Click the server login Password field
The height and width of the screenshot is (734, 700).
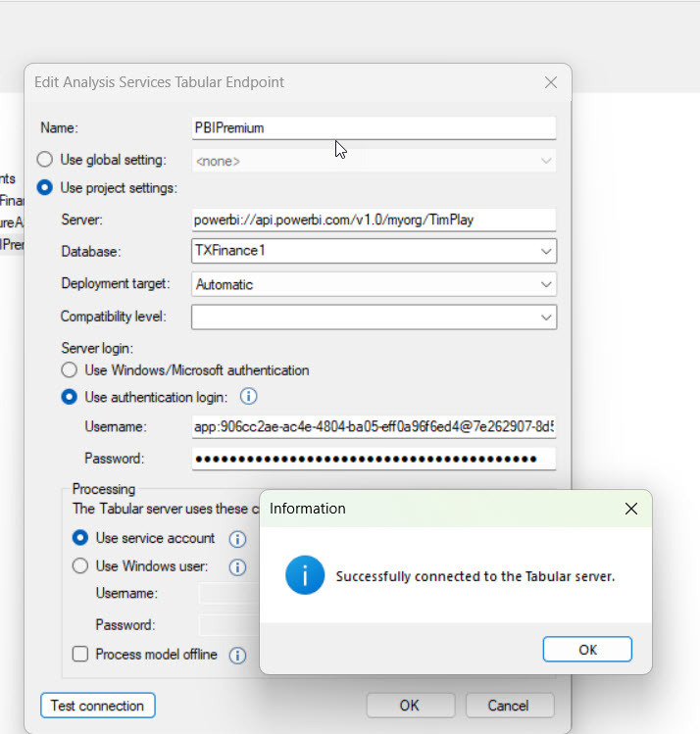tap(374, 459)
